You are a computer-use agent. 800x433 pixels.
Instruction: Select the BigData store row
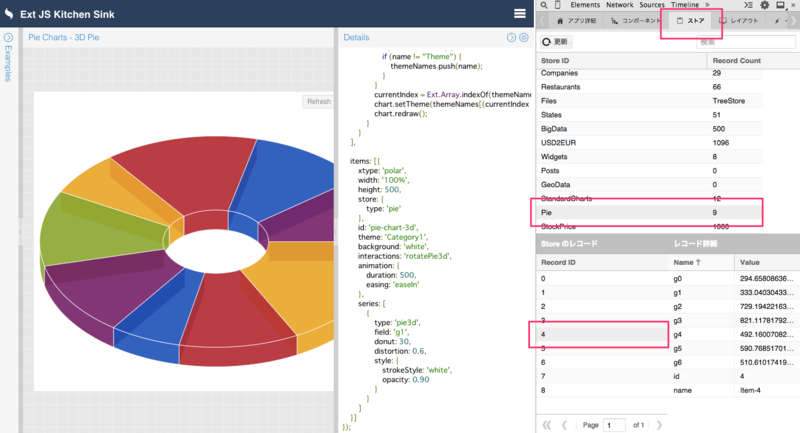click(x=649, y=129)
